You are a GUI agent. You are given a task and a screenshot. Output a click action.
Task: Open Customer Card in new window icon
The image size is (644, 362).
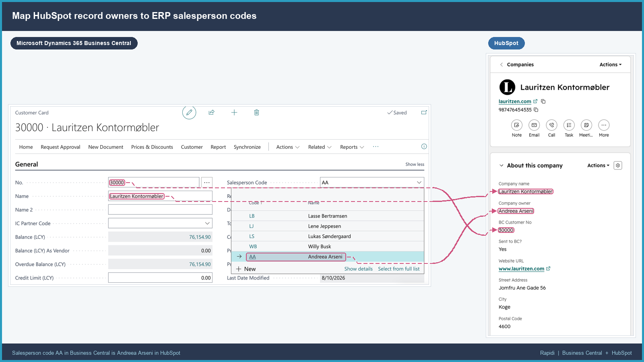[x=424, y=113]
